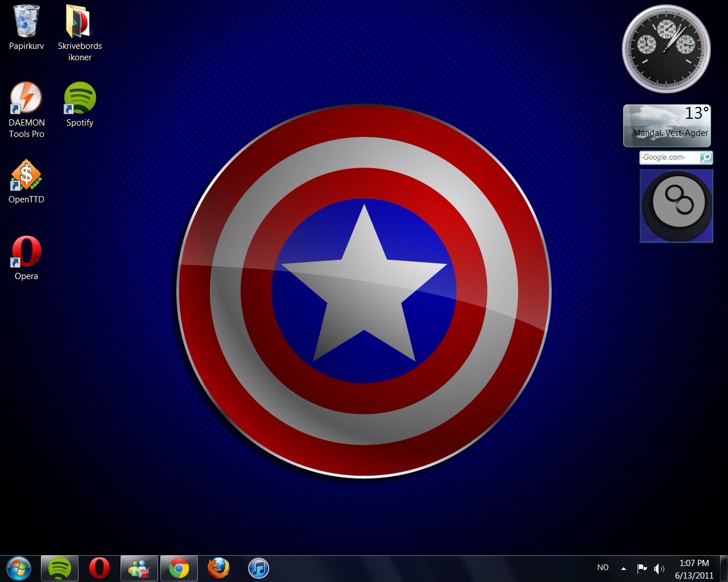Screen dimensions: 728x582
Task: Open Opera from the taskbar
Action: click(99, 568)
